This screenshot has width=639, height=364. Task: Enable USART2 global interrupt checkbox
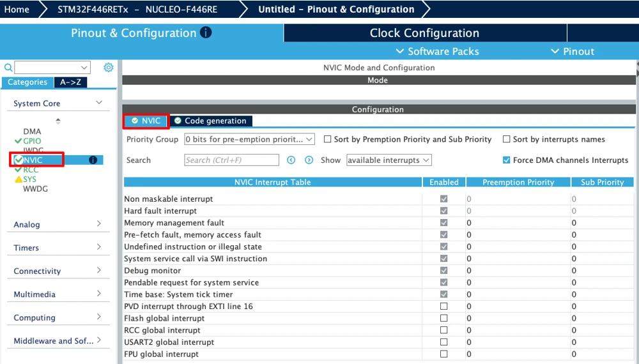coord(444,342)
